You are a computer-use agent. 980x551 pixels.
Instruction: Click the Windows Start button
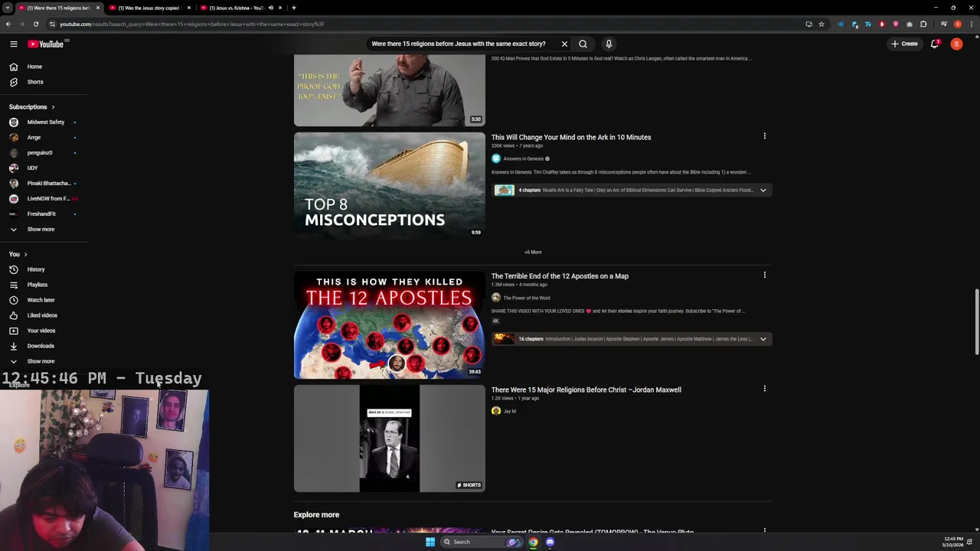(430, 542)
